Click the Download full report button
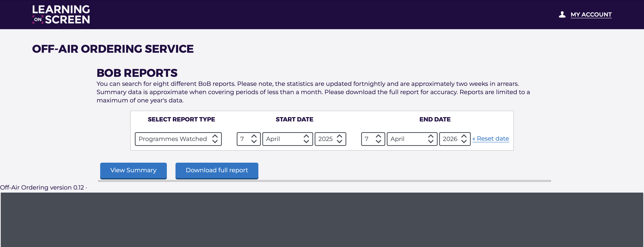The image size is (644, 247). (x=217, y=171)
